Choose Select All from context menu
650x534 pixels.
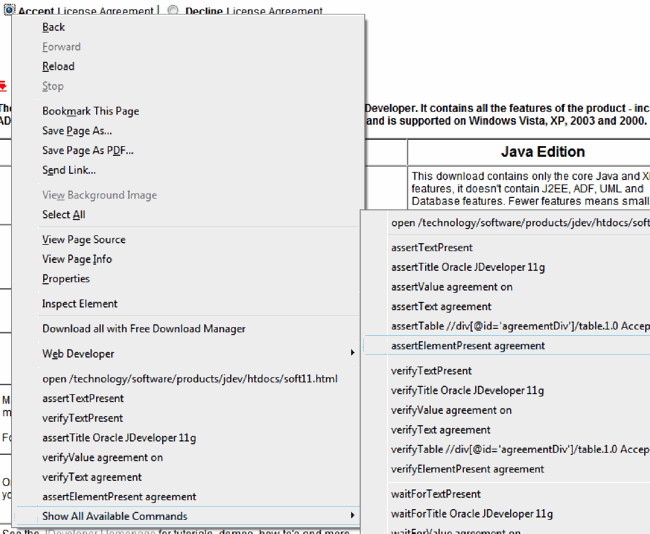[x=63, y=215]
